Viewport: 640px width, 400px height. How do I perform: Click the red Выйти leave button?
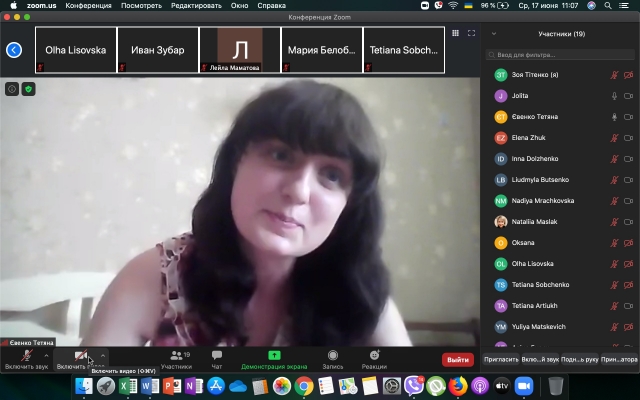point(457,359)
